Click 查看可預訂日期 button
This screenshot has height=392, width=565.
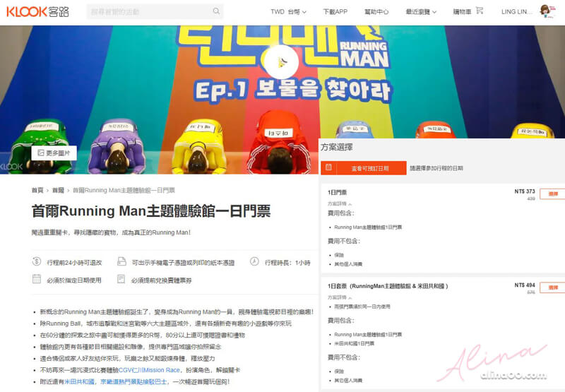(364, 168)
